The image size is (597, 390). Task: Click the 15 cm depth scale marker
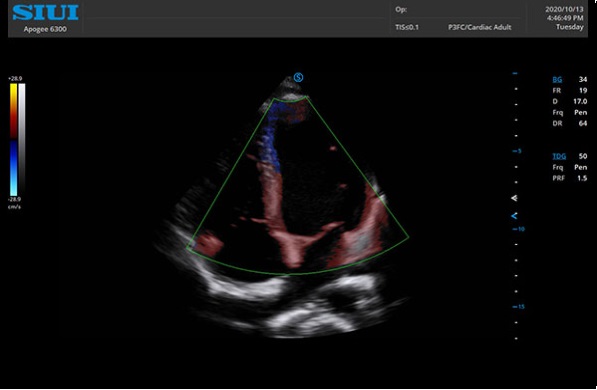tap(519, 307)
